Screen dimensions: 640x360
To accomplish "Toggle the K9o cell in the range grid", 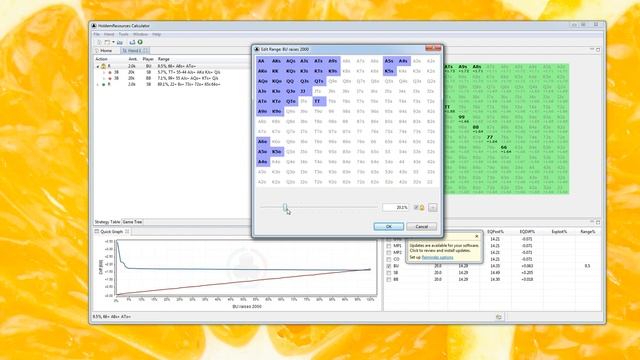I will (276, 111).
